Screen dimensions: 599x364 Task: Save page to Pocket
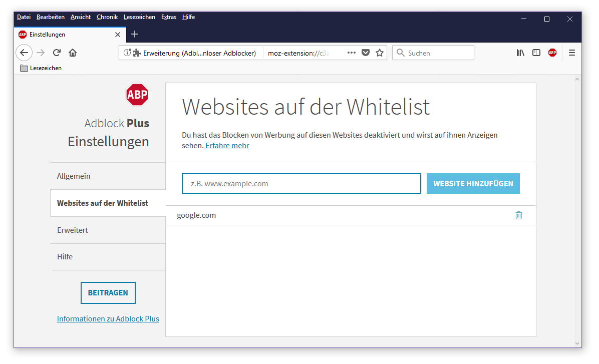pos(366,53)
